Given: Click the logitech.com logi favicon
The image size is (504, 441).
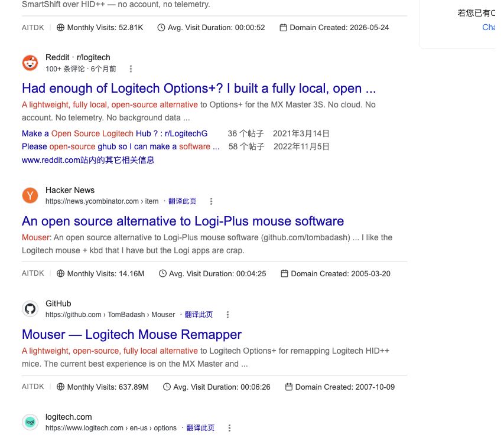Looking at the screenshot, I should (30, 422).
